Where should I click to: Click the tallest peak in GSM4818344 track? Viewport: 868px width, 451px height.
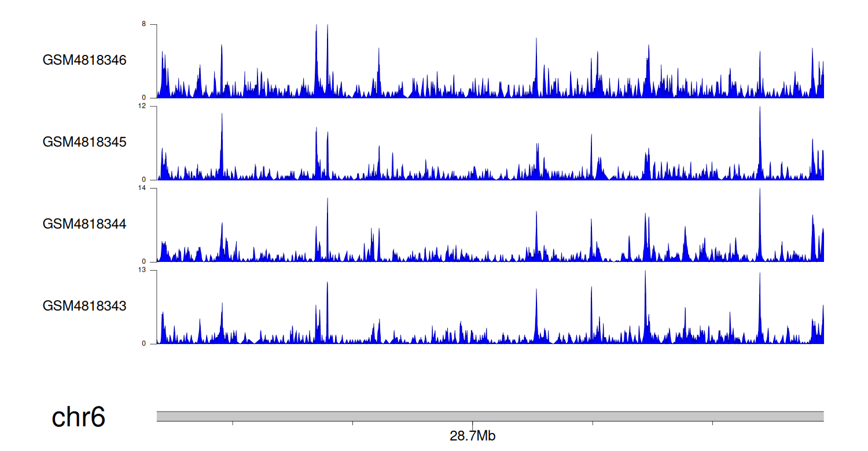click(x=760, y=192)
